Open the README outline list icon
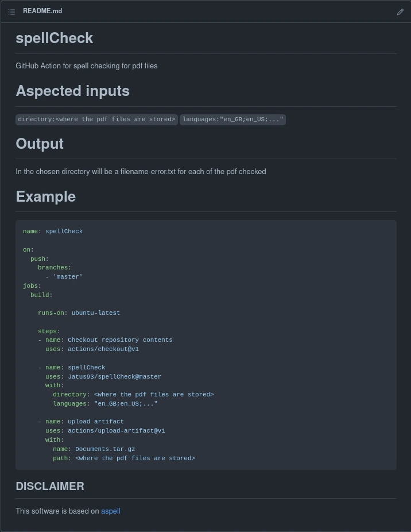 point(11,11)
